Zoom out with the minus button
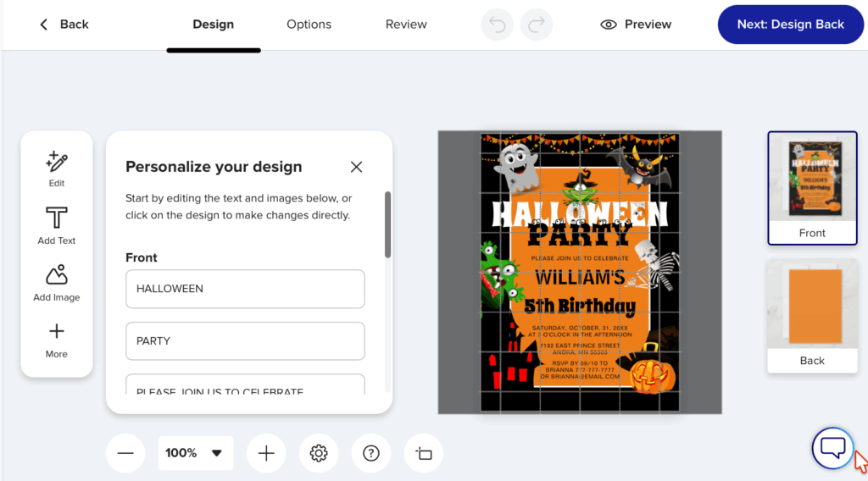 click(125, 453)
